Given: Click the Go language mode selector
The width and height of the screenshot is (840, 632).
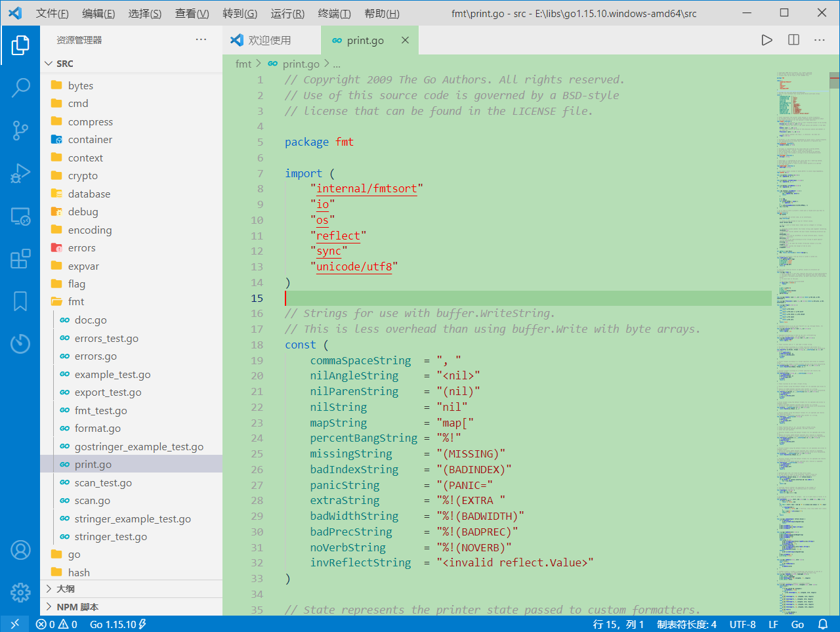Looking at the screenshot, I should (797, 624).
